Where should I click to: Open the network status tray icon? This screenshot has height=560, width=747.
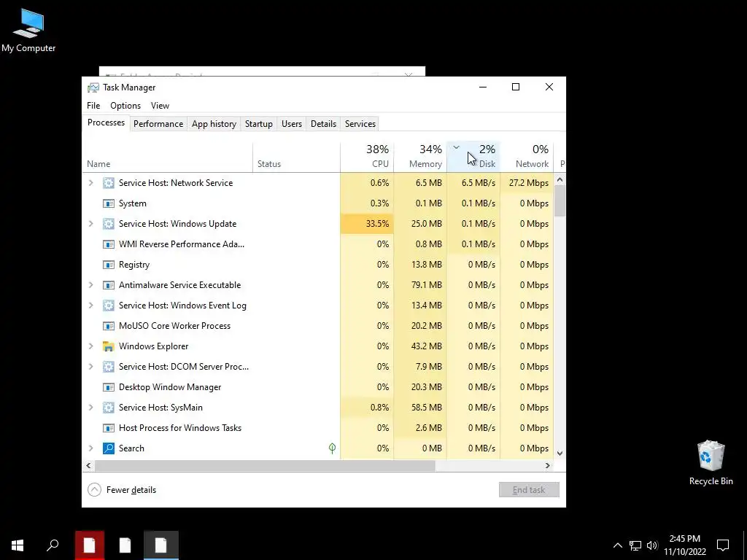point(635,545)
